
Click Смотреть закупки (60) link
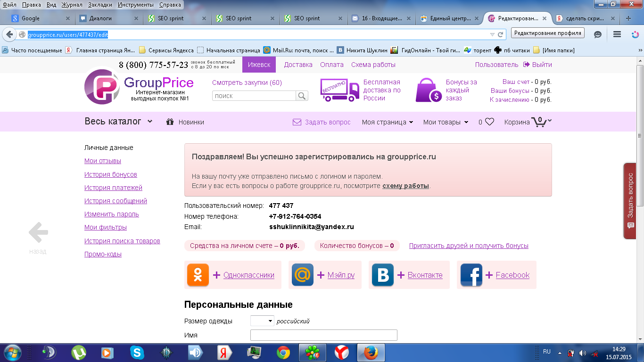(247, 82)
